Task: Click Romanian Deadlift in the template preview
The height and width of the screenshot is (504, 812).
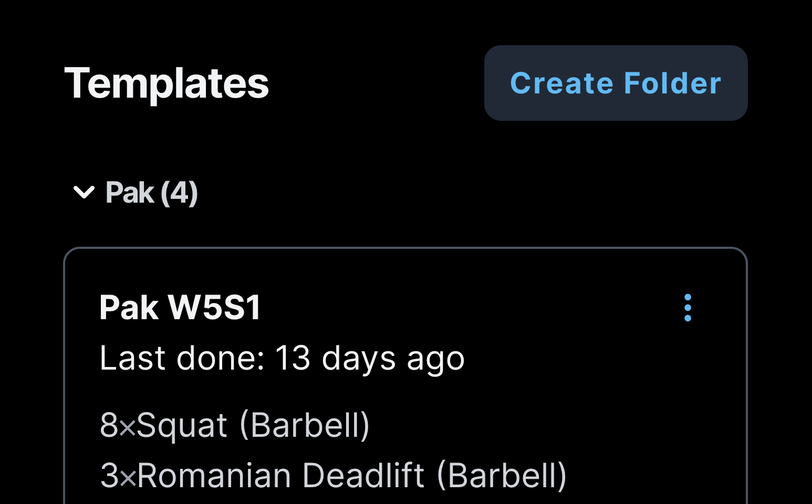Action: (280, 476)
